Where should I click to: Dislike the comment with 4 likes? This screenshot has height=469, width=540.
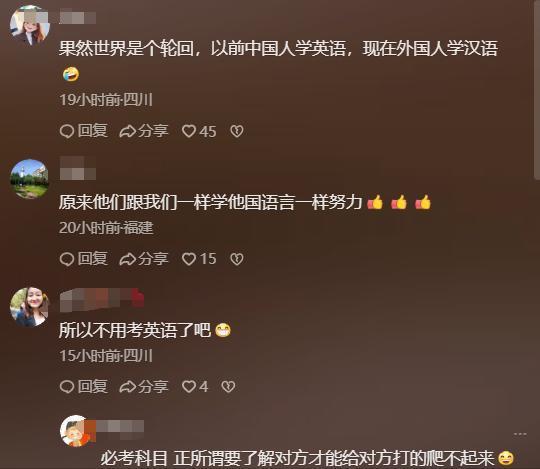(x=228, y=387)
